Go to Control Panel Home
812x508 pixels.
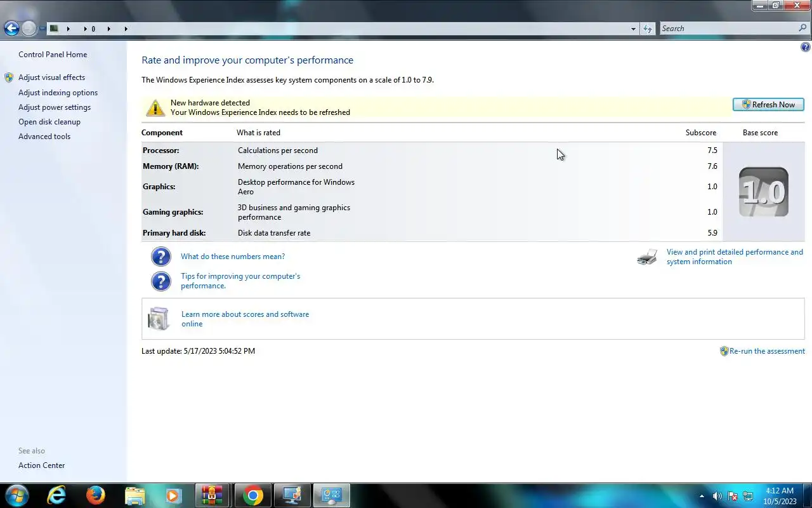coord(53,55)
